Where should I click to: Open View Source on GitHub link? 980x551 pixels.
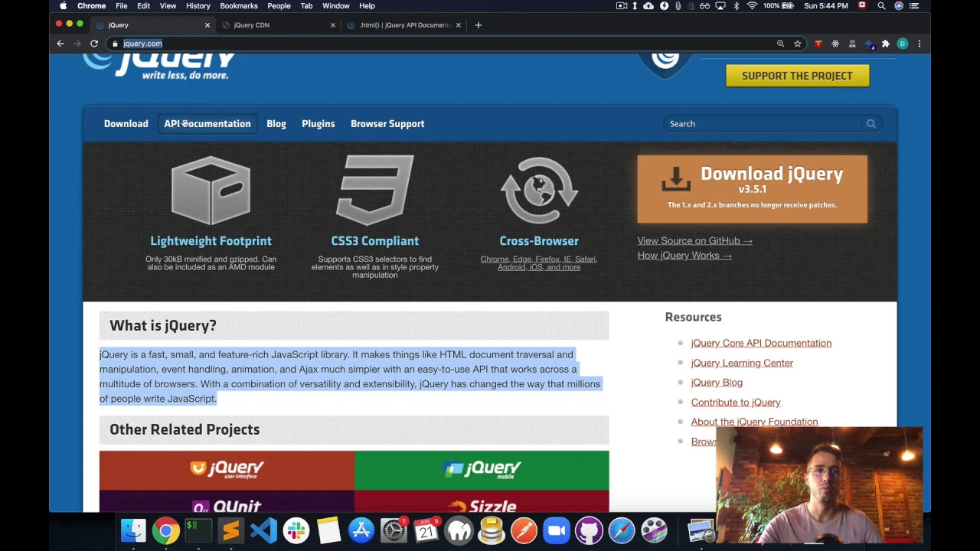[694, 241]
